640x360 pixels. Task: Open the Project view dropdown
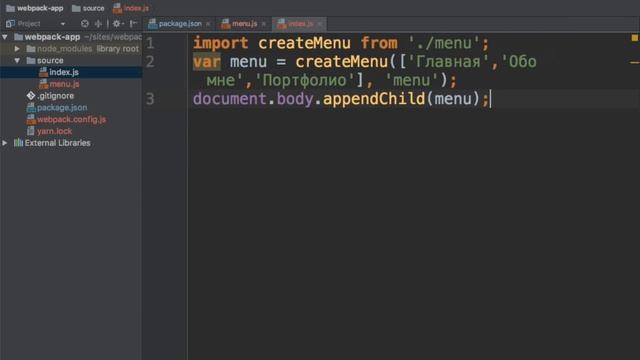[62, 24]
